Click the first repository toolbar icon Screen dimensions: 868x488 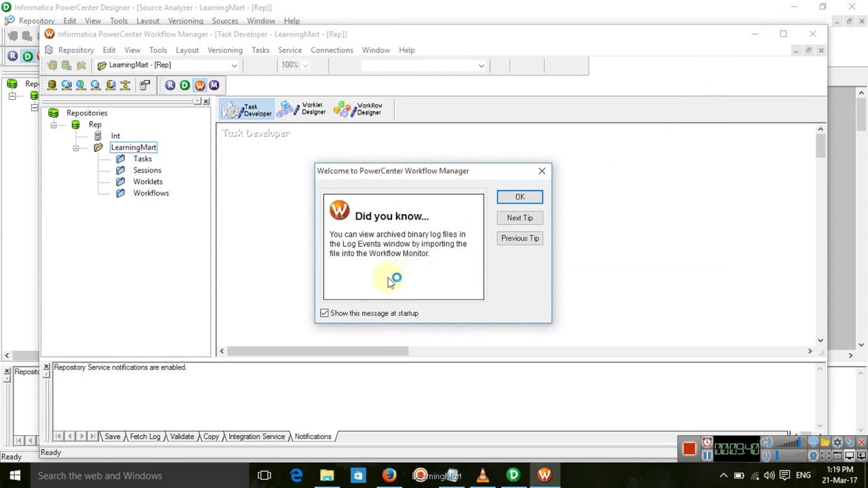pyautogui.click(x=52, y=85)
